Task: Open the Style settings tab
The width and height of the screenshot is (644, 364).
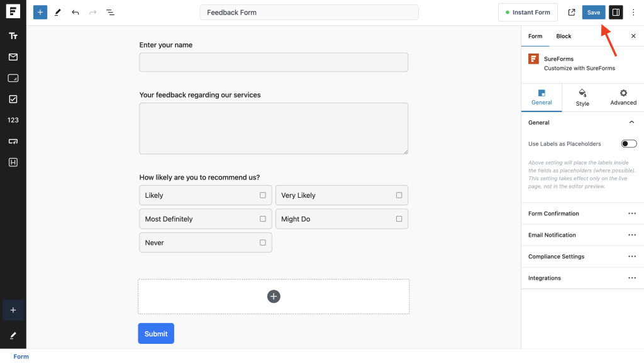Action: pos(582,97)
